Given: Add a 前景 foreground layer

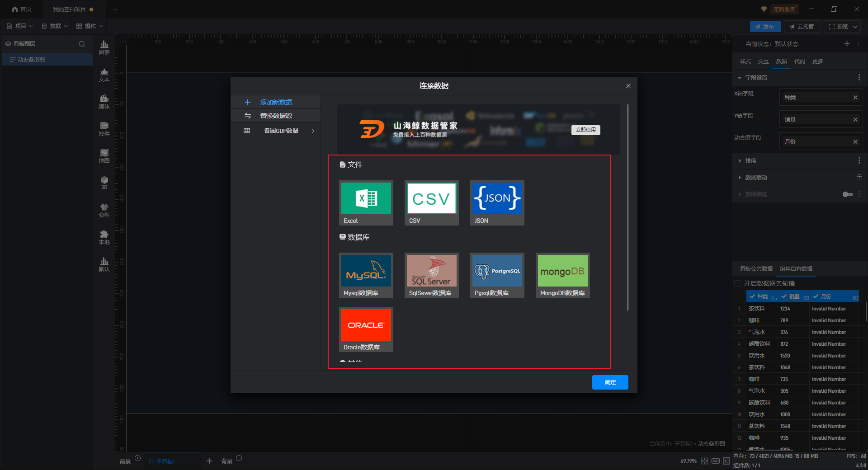Looking at the screenshot, I should pyautogui.click(x=138, y=458).
